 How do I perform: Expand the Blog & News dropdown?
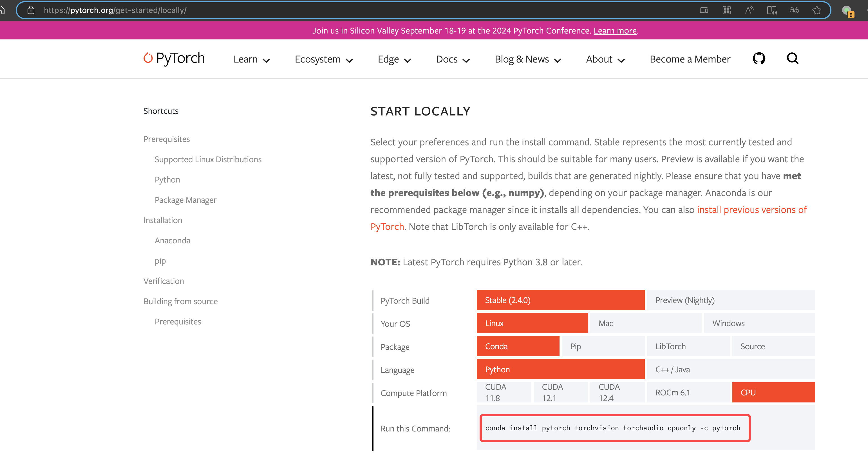point(528,59)
